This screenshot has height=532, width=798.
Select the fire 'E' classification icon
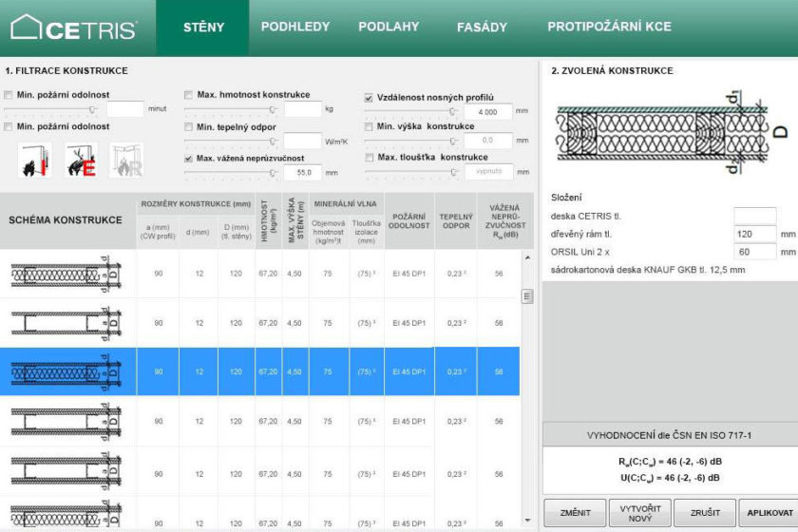tap(80, 161)
